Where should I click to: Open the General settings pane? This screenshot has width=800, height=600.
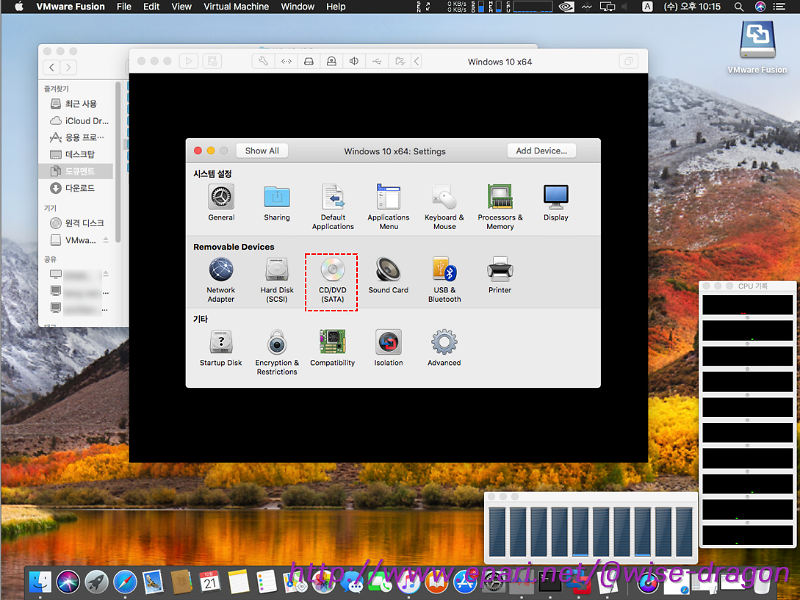[x=221, y=203]
